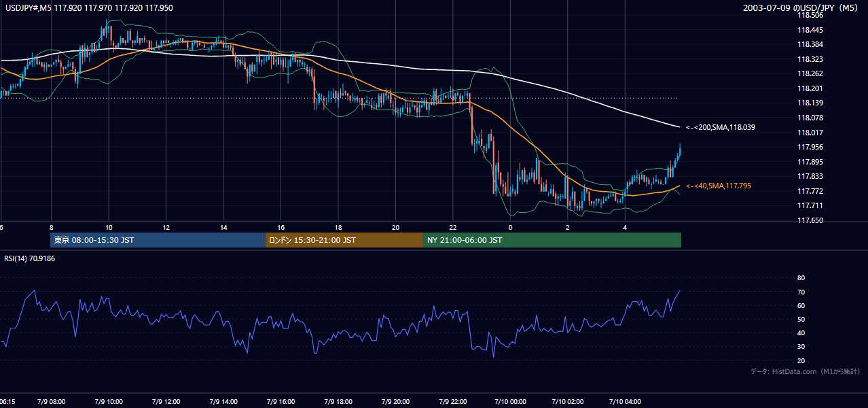Click the 118.323 price axis label
Screen dimensions: 868x408
pos(810,59)
